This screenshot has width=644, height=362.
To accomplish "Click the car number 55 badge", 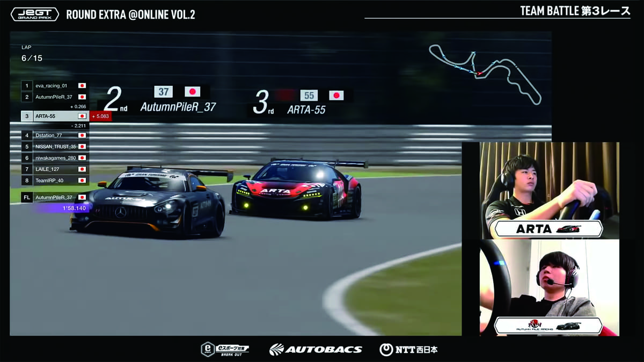I will (309, 95).
